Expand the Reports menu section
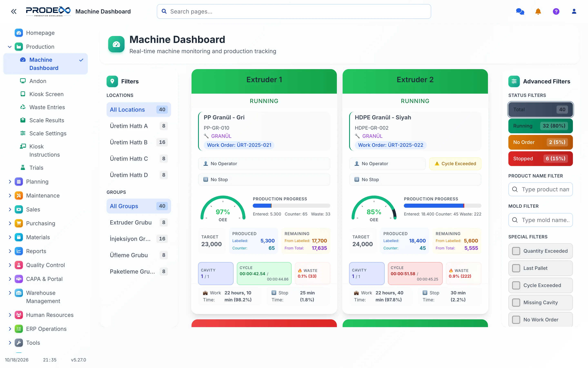588x368 pixels. point(10,251)
